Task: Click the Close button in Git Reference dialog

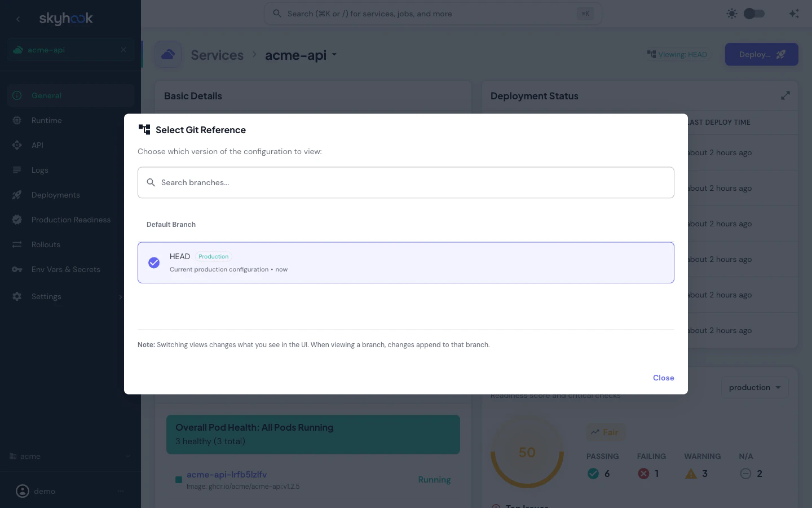Action: (663, 378)
